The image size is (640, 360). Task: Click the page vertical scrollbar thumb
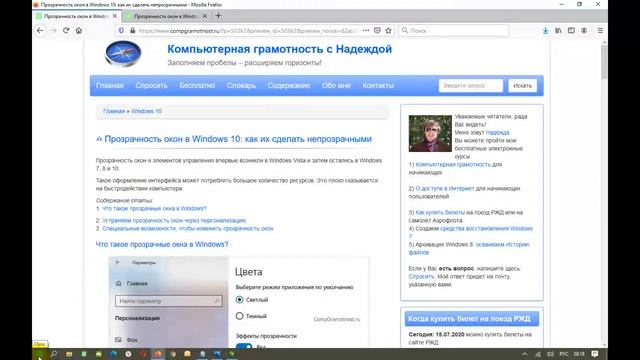point(604,62)
